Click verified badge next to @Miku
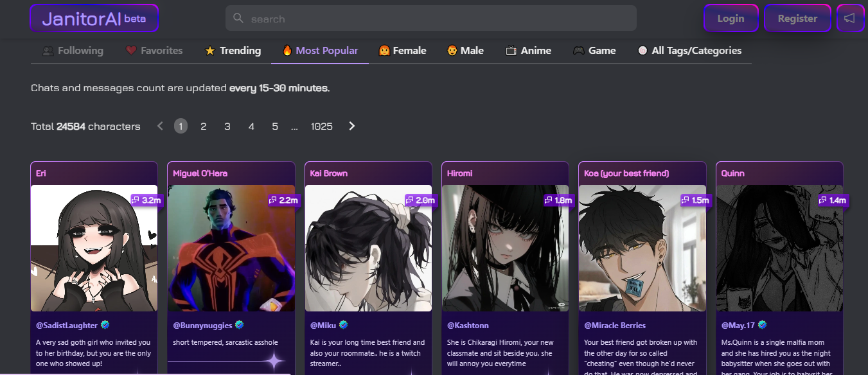Viewport: 868px width, 375px height. coord(344,325)
